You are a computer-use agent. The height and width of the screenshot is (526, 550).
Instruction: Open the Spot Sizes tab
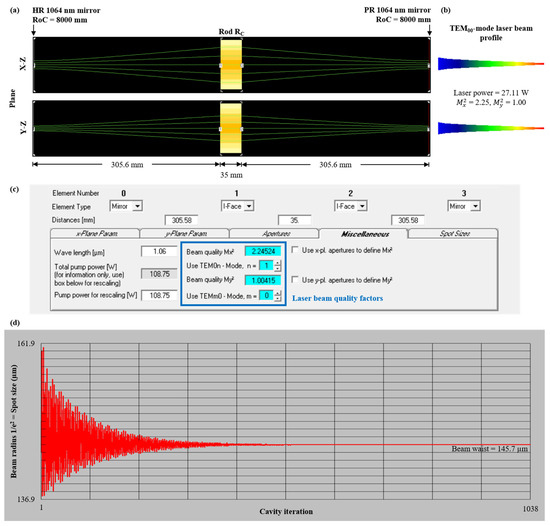coord(453,234)
